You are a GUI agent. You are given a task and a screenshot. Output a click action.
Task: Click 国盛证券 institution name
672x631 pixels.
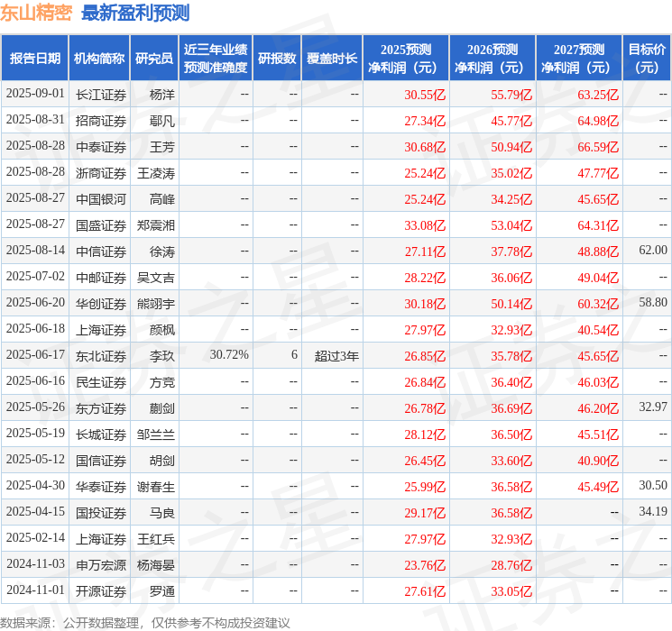click(101, 225)
